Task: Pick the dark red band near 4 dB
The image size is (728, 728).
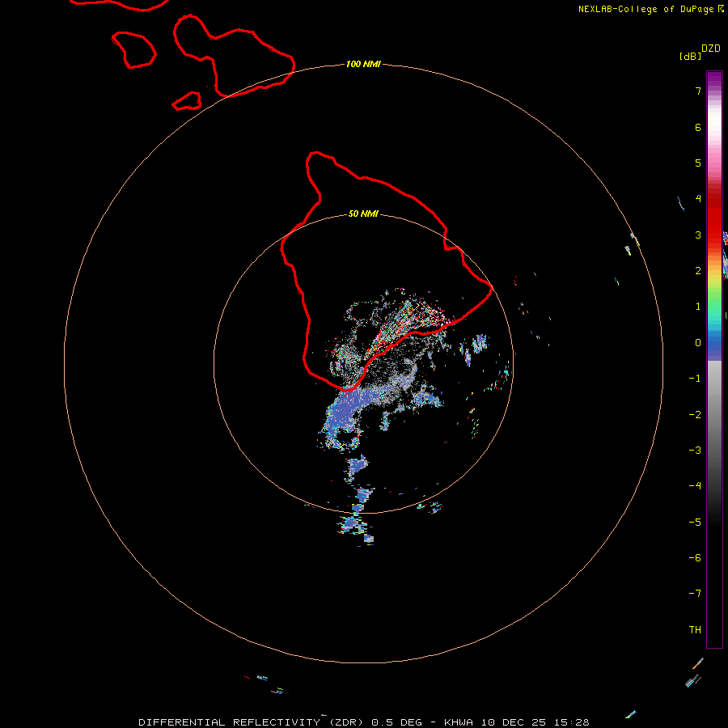Action: [714, 199]
